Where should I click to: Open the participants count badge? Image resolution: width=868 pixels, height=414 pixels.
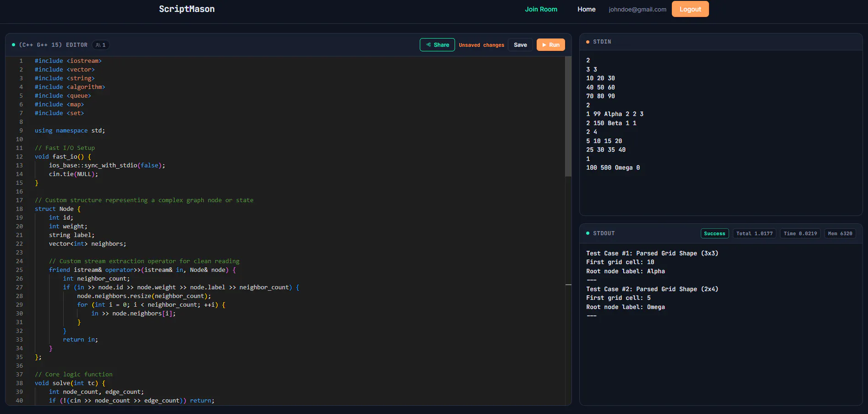(x=101, y=45)
